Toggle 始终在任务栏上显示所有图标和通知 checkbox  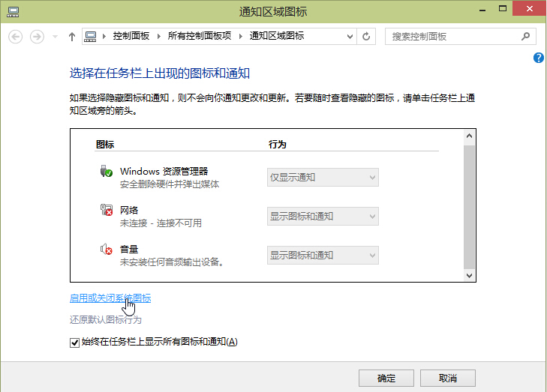[x=74, y=343]
